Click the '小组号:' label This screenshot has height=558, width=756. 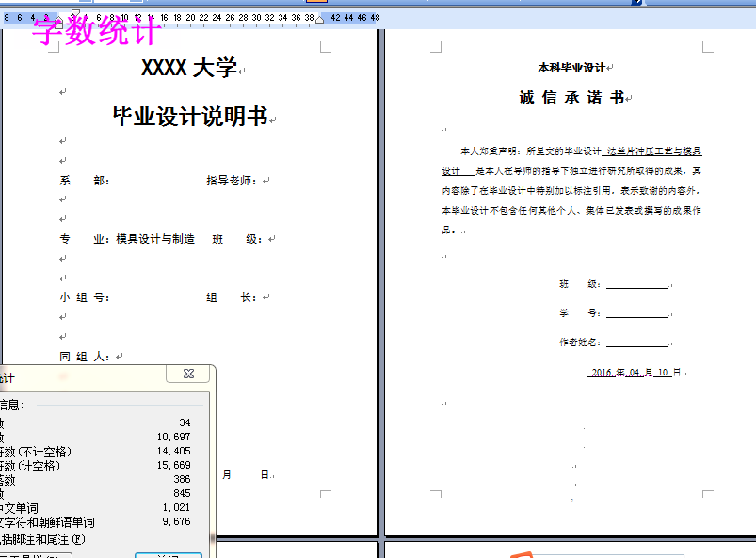pos(85,297)
